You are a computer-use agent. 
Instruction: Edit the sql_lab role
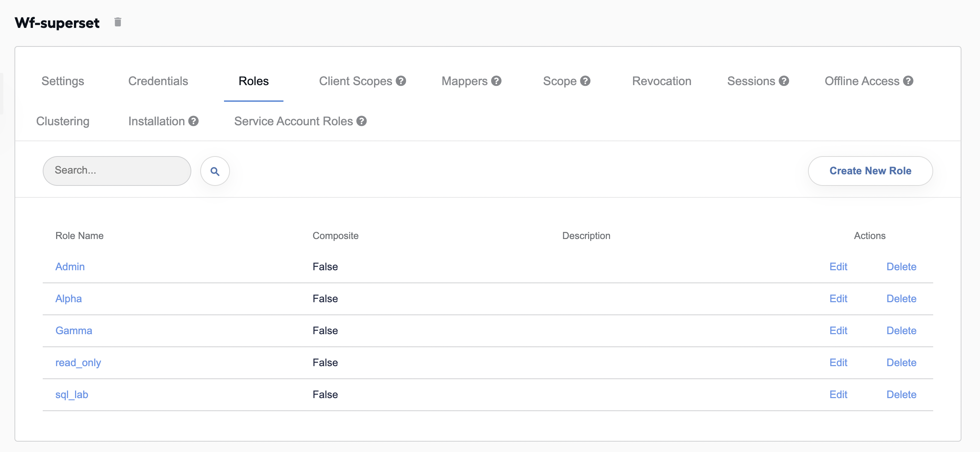pos(838,394)
